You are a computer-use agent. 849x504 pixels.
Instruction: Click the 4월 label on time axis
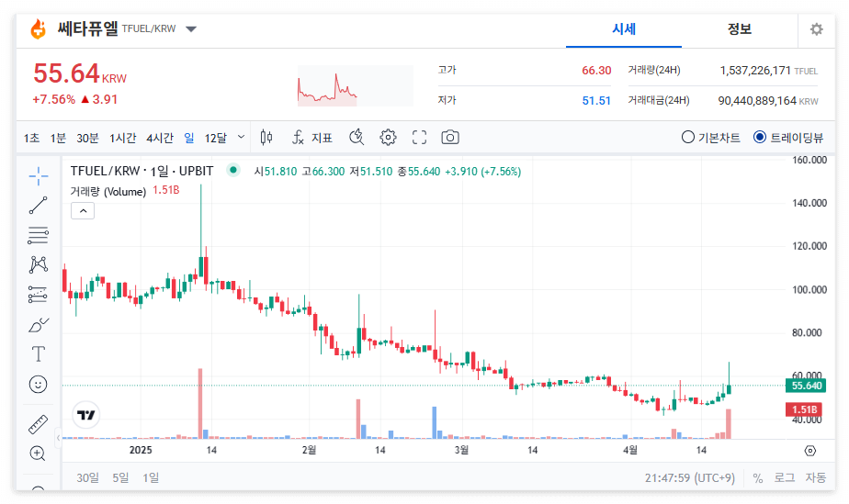[630, 450]
